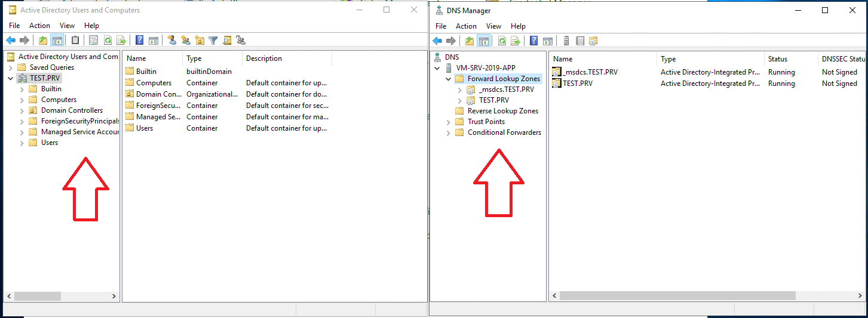Open View menu in Active Directory window
Viewport: 868px width, 318px height.
pyautogui.click(x=68, y=26)
